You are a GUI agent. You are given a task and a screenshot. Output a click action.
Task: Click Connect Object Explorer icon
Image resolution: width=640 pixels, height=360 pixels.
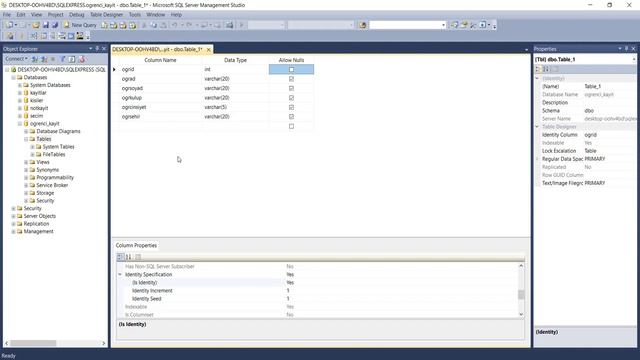coord(35,59)
